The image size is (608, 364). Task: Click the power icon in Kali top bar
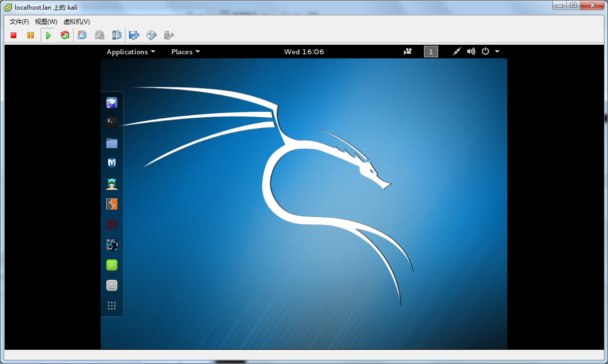click(485, 51)
